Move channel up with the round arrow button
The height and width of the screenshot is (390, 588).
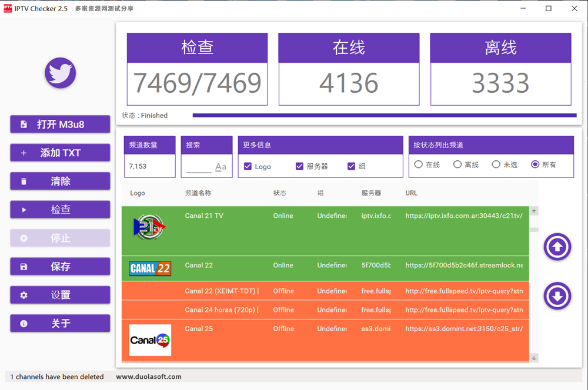(557, 247)
